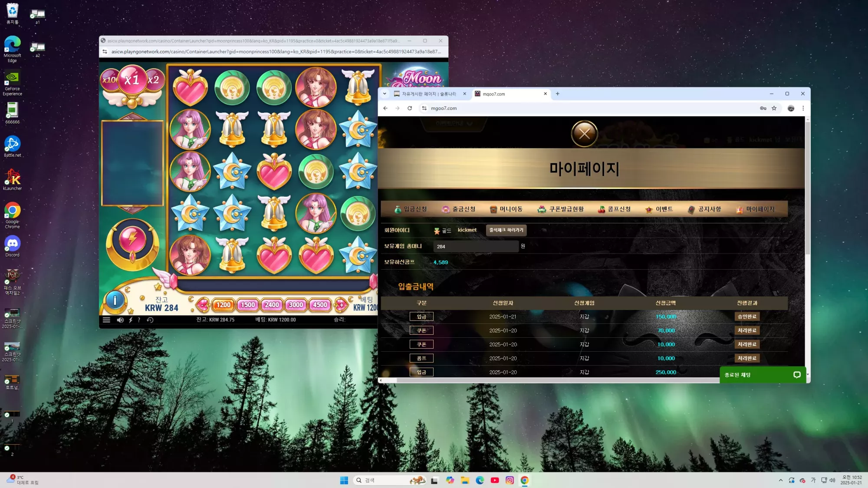
Task: Close the 마이페이지 popup with the round X
Action: pyautogui.click(x=585, y=134)
